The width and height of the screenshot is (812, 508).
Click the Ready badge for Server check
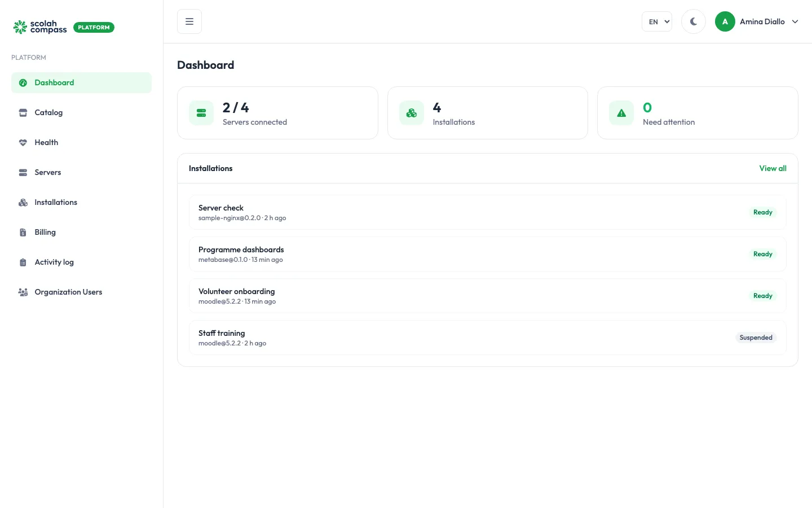763,212
